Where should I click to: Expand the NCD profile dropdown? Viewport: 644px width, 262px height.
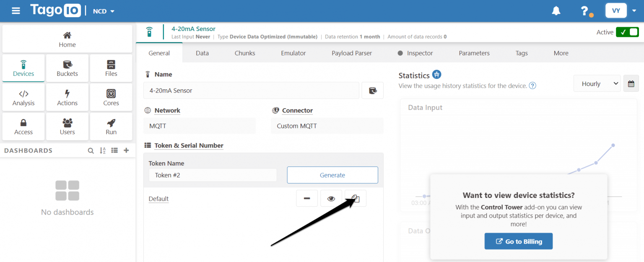pos(104,11)
